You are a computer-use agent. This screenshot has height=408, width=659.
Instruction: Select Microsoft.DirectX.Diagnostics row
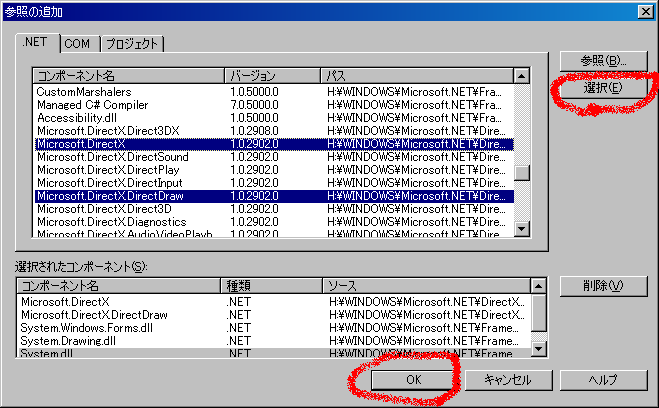(274, 222)
